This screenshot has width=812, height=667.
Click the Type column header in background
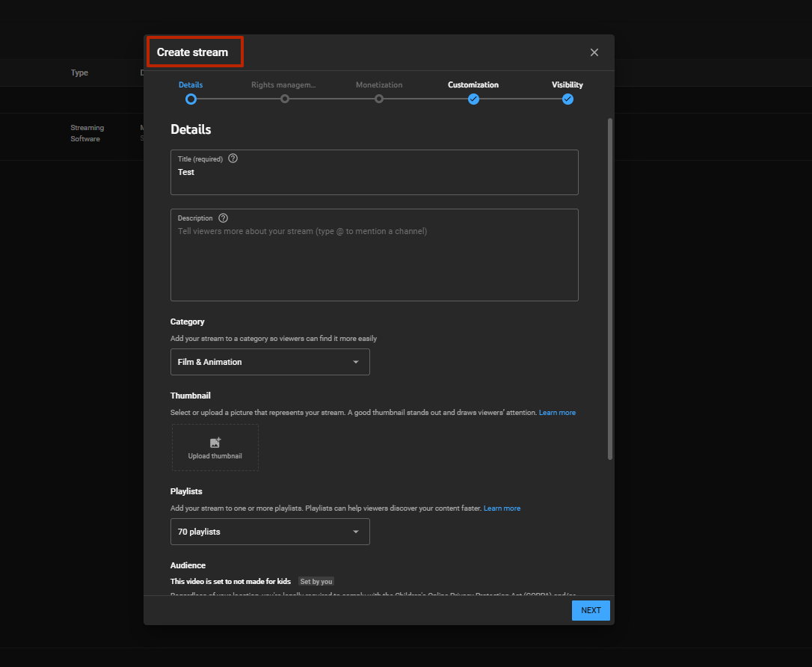79,73
